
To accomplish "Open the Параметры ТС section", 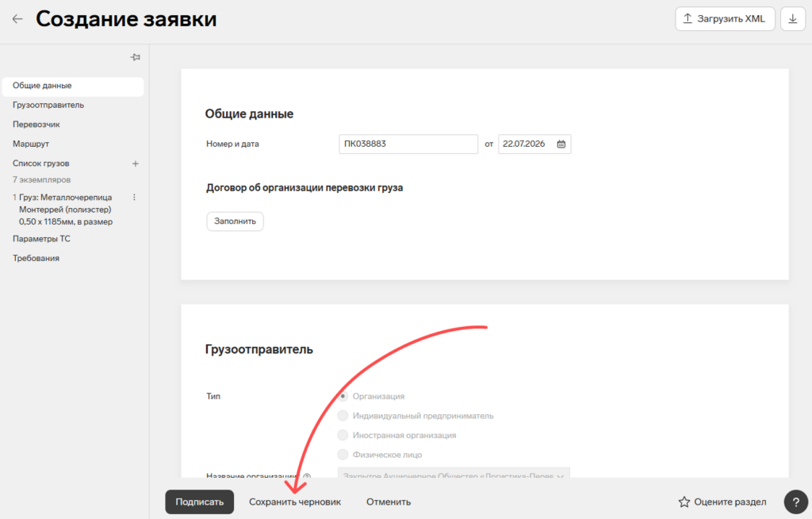I will (41, 239).
